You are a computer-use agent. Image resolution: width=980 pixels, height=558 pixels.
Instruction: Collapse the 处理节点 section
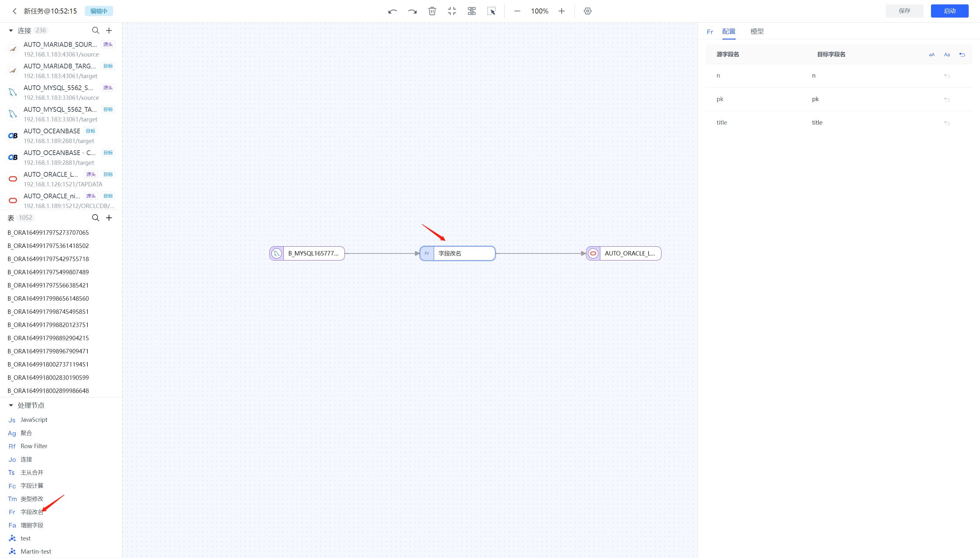click(11, 405)
